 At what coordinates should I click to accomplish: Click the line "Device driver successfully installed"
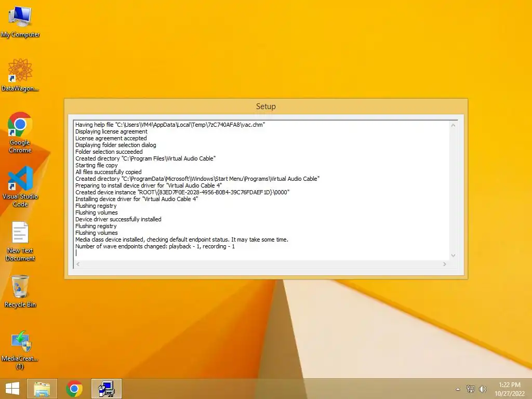pyautogui.click(x=118, y=219)
